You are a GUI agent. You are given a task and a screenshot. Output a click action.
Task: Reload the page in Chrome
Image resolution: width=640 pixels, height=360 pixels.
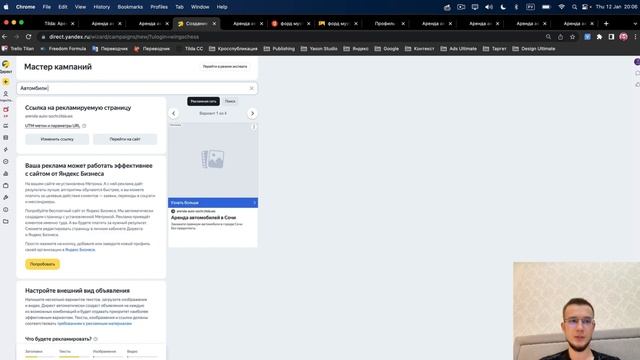pos(29,37)
